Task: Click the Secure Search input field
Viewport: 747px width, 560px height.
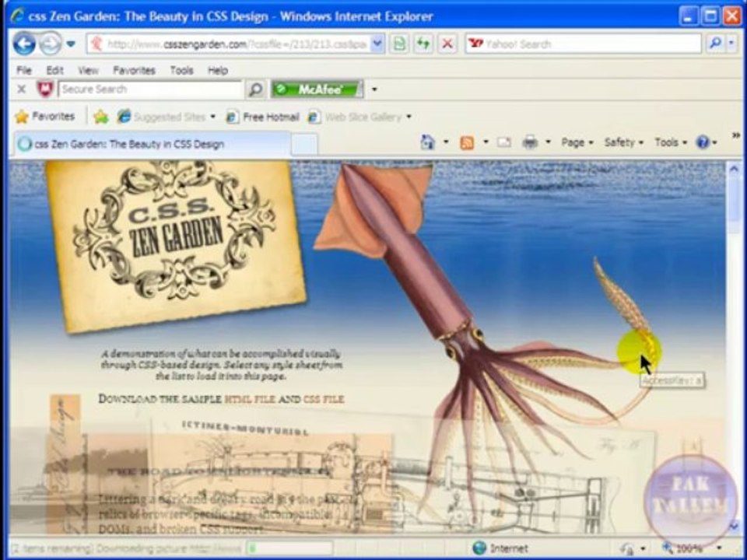Action: [x=150, y=89]
